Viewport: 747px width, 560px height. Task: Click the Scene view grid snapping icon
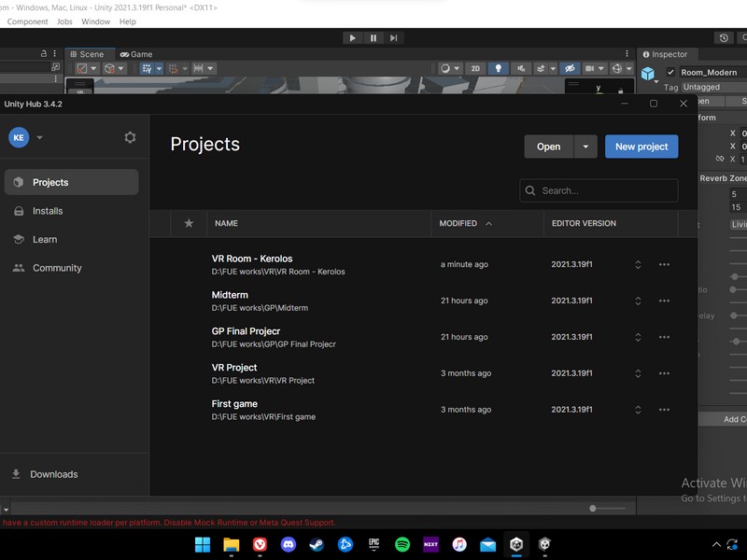pyautogui.click(x=147, y=68)
